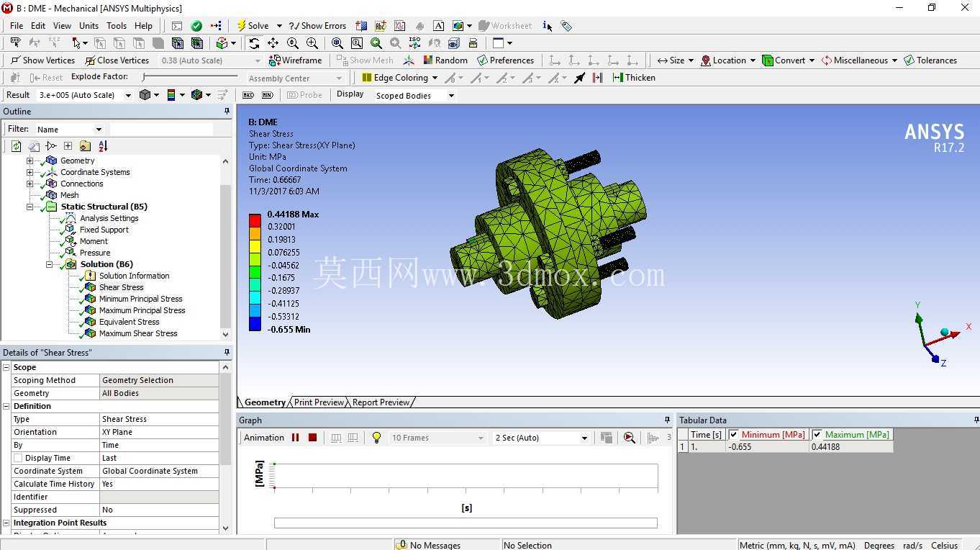Click the Tolerances check icon
This screenshot has height=550, width=980.
(909, 60)
